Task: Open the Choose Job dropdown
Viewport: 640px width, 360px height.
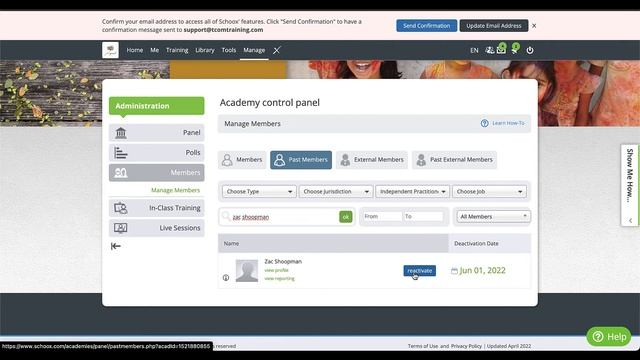Action: [x=489, y=191]
